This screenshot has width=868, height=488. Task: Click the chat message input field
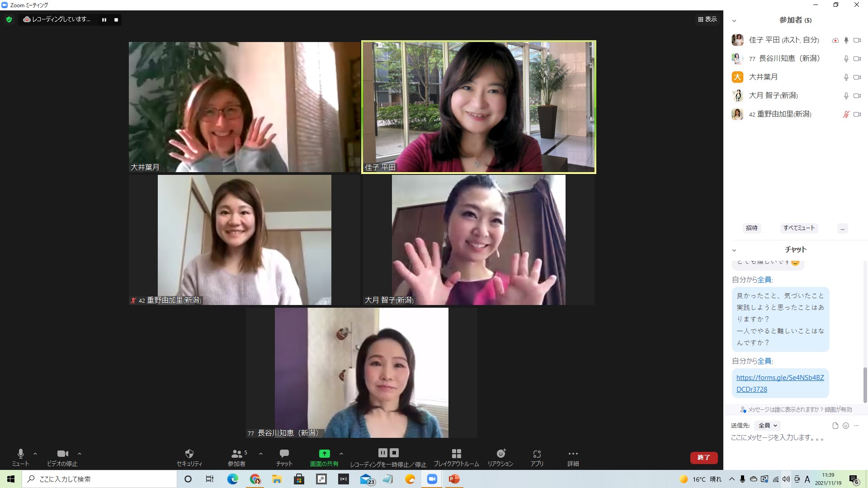[796, 438]
